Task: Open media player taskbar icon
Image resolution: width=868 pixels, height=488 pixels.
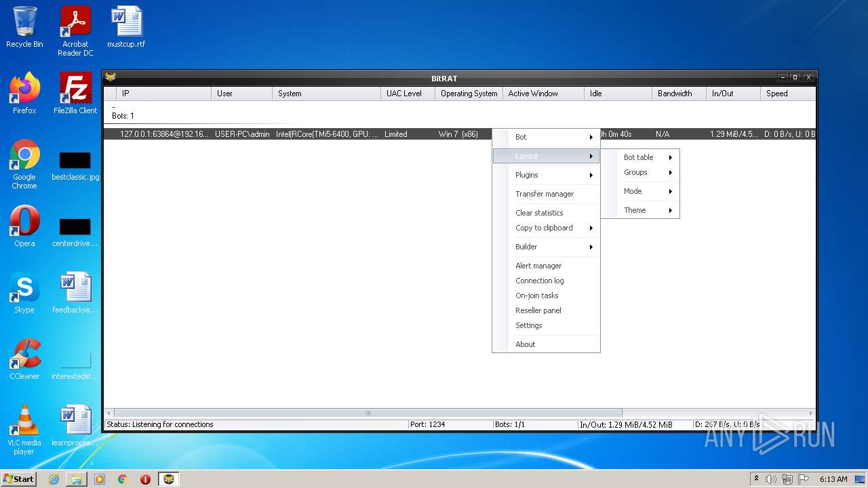Action: [100, 479]
